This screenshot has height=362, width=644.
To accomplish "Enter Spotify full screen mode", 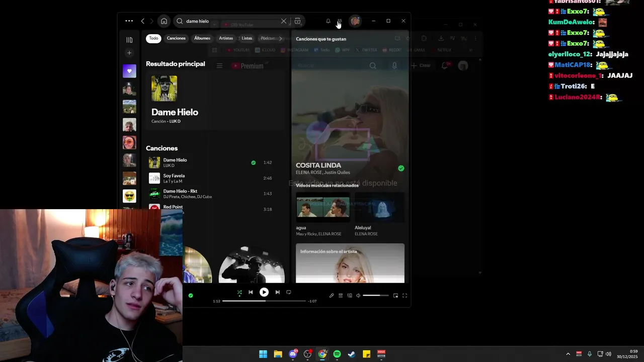I will (x=405, y=296).
